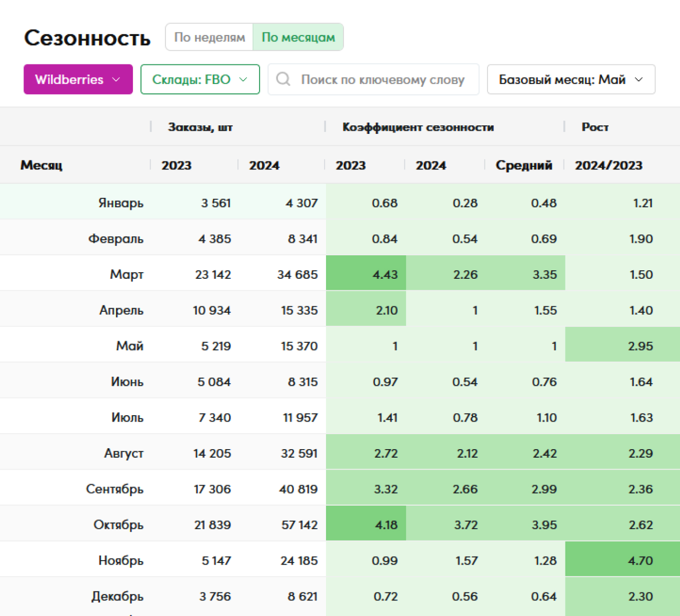Click the Ноябрь growth cell 4.70
This screenshot has height=616, width=680.
[x=640, y=561]
